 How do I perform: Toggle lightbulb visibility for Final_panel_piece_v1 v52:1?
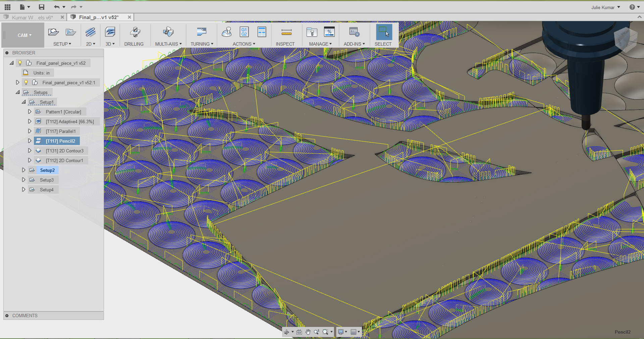click(x=26, y=82)
